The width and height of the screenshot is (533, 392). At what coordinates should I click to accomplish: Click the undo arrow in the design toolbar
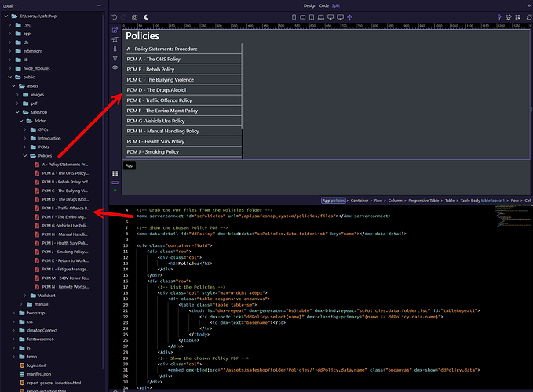(x=115, y=17)
